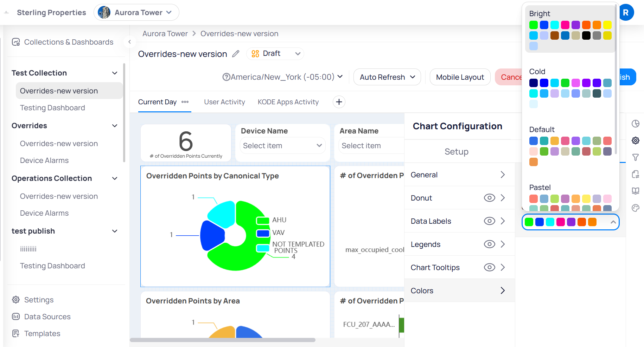Open the Aurora Tower building dropdown
Viewport: 644px width, 347px height.
point(136,13)
